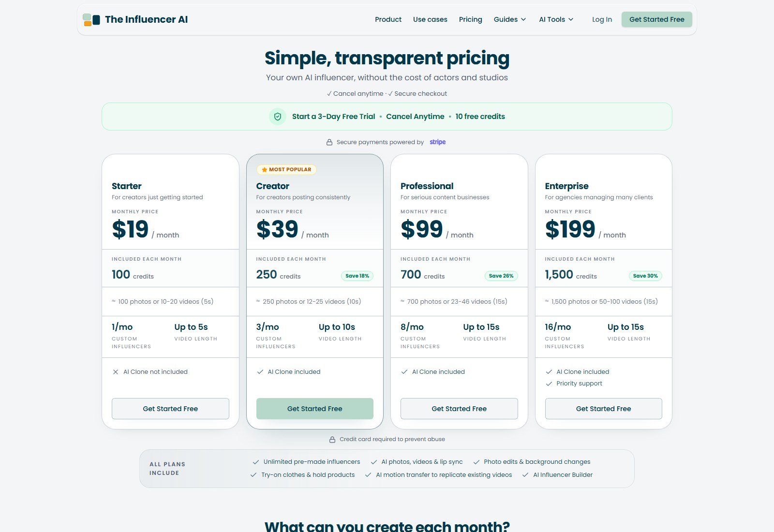The height and width of the screenshot is (532, 774).
Task: Click the checkmark beside Priority support
Action: tap(549, 384)
